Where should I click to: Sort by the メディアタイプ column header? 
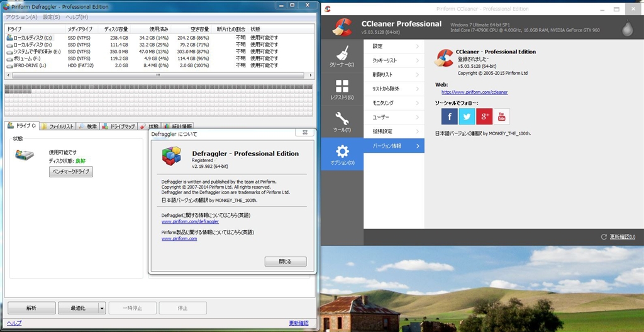(x=82, y=29)
